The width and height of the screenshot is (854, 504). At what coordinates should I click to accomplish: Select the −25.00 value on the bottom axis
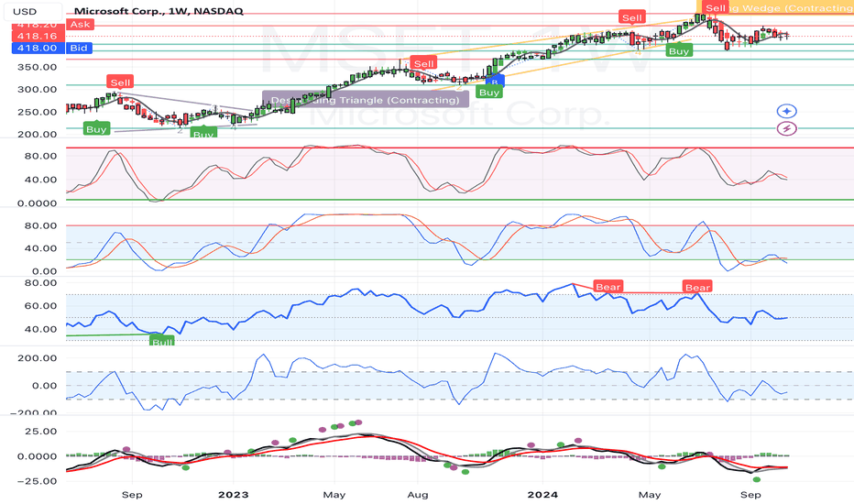[37, 480]
